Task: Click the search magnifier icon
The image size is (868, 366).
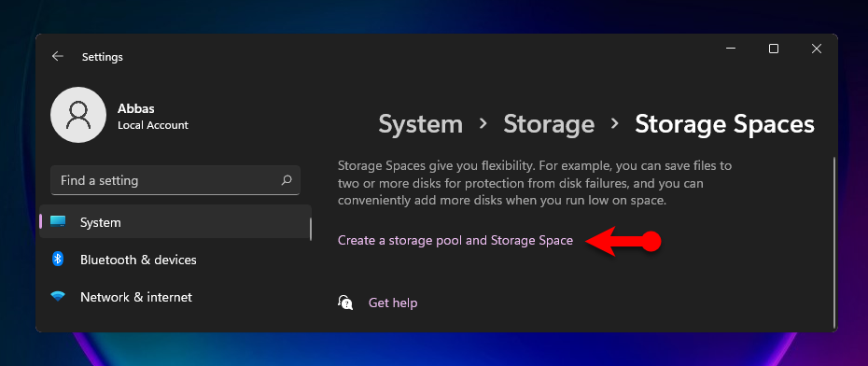Action: [287, 180]
